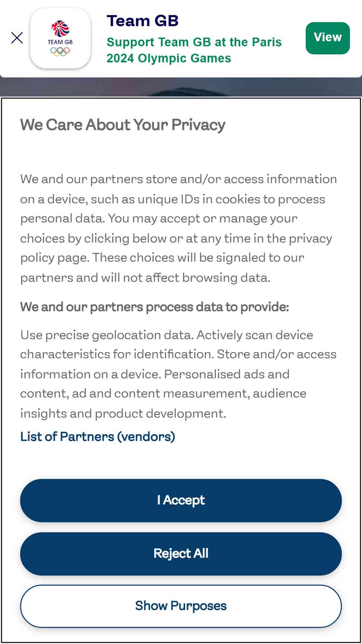Open the app with the View button

pyautogui.click(x=328, y=38)
